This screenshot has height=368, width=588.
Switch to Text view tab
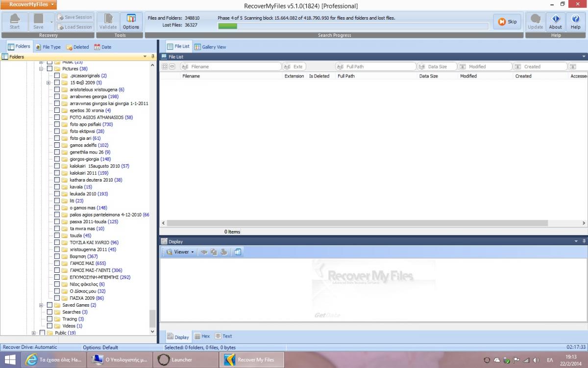point(223,337)
